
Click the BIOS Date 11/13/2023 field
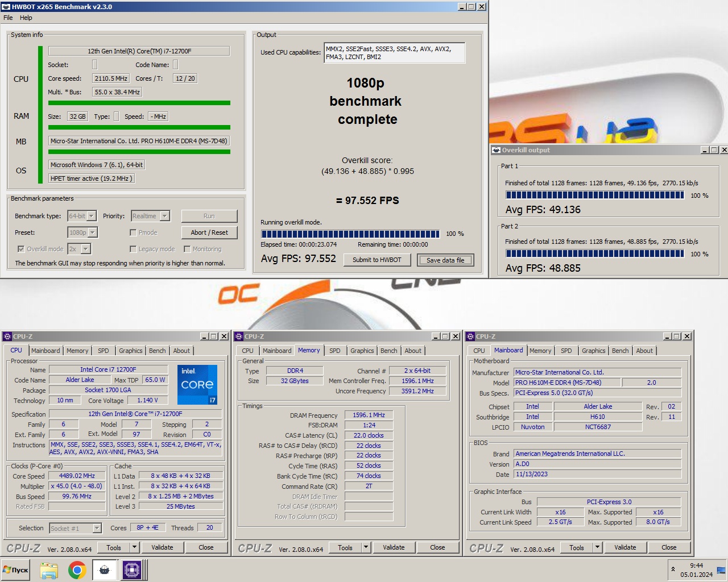[x=597, y=474]
